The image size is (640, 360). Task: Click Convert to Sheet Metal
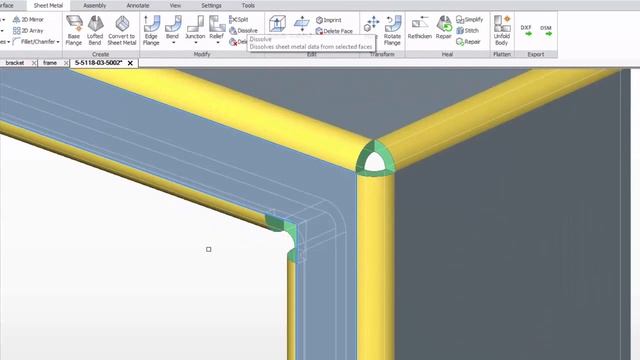point(122,31)
